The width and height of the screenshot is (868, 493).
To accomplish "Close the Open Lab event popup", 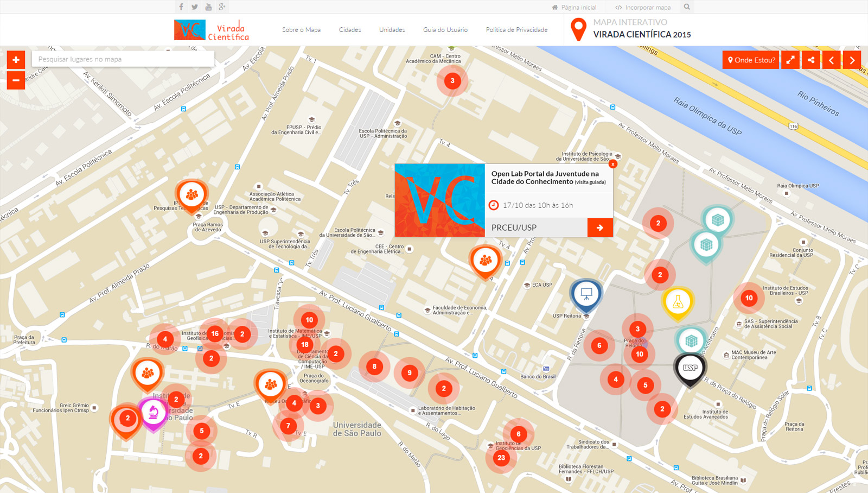I will [x=612, y=164].
